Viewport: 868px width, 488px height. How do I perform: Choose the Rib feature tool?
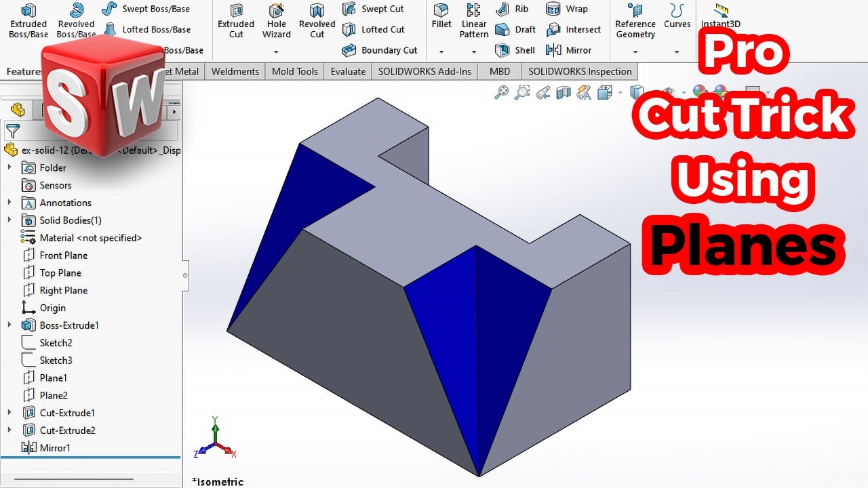[513, 9]
